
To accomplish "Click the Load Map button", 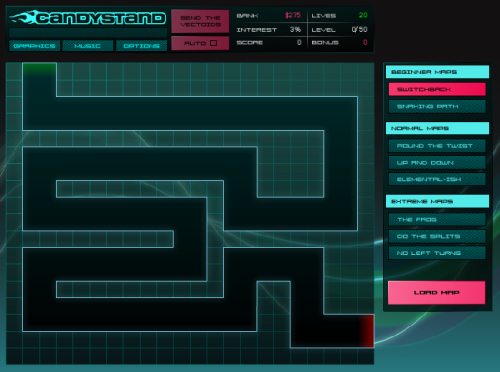I will click(x=437, y=292).
